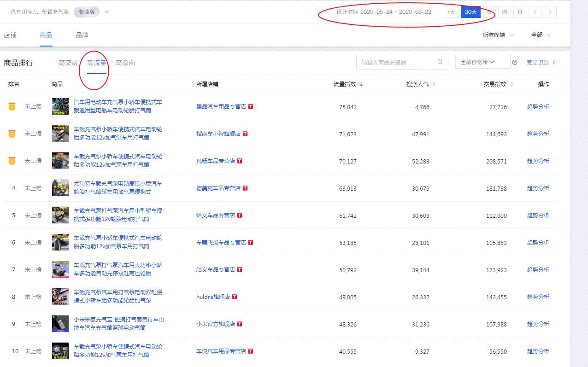Screen dimensions: 588x367
Task: Sort by 流量指数 column arrows
Action: 361,84
